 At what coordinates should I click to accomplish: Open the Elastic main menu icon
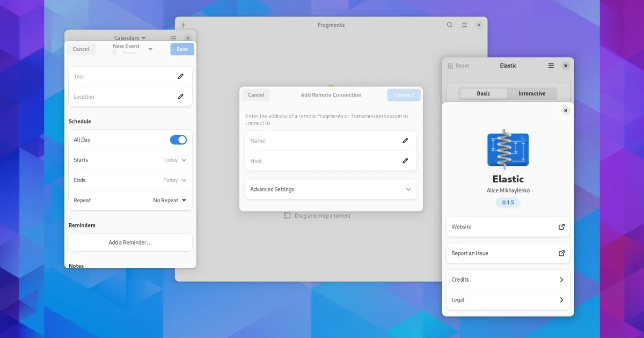pyautogui.click(x=551, y=66)
